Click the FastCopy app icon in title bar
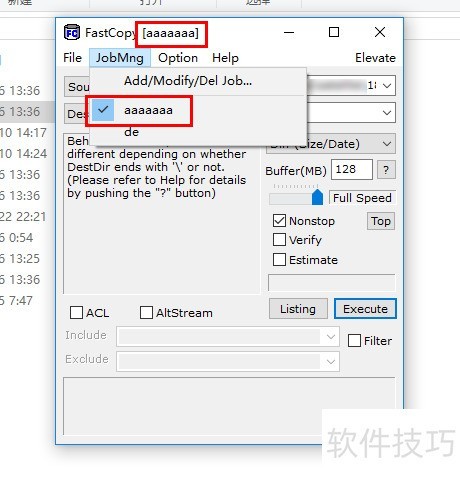Image resolution: width=460 pixels, height=477 pixels. click(x=72, y=32)
